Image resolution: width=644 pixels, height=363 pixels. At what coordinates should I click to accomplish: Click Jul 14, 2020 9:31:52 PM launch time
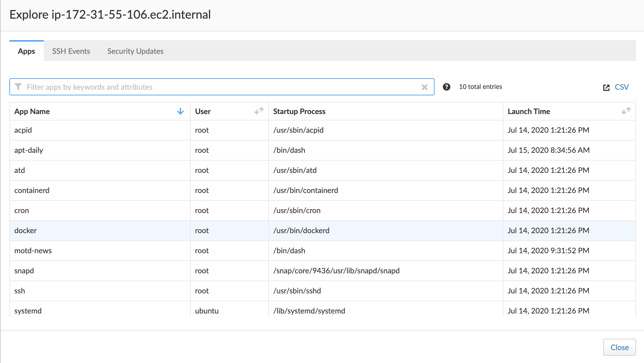[x=549, y=251]
